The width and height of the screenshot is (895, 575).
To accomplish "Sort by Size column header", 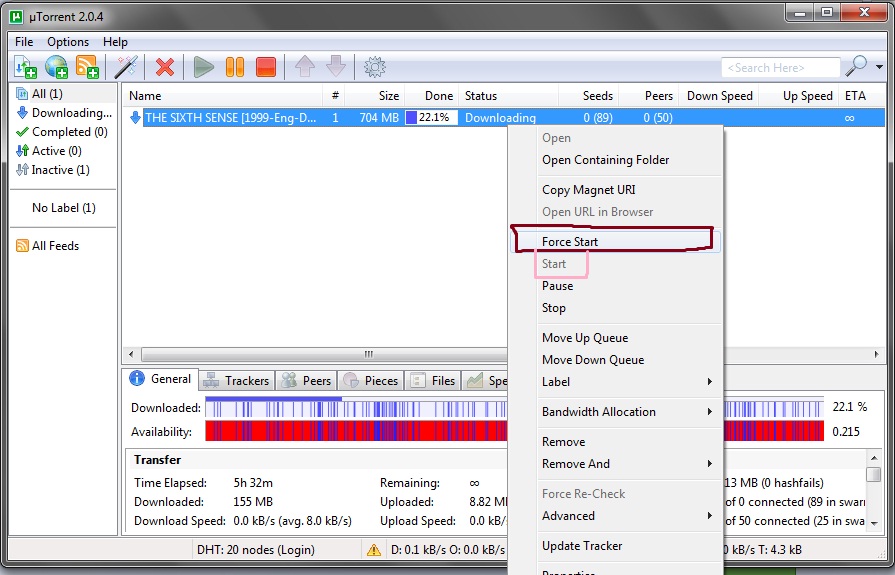I will 375,96.
